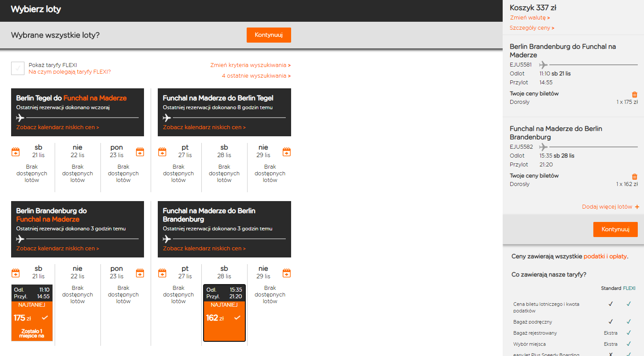Click the Kontynuuj button in the top bar

click(269, 35)
